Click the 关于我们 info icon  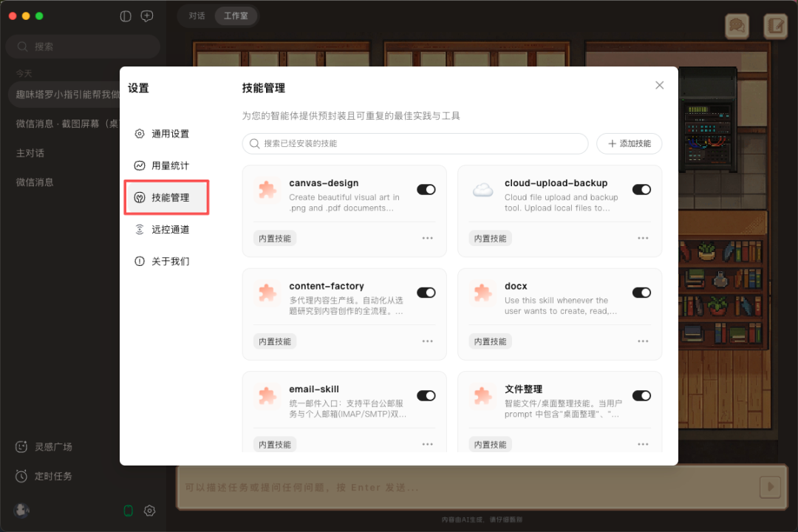click(140, 261)
